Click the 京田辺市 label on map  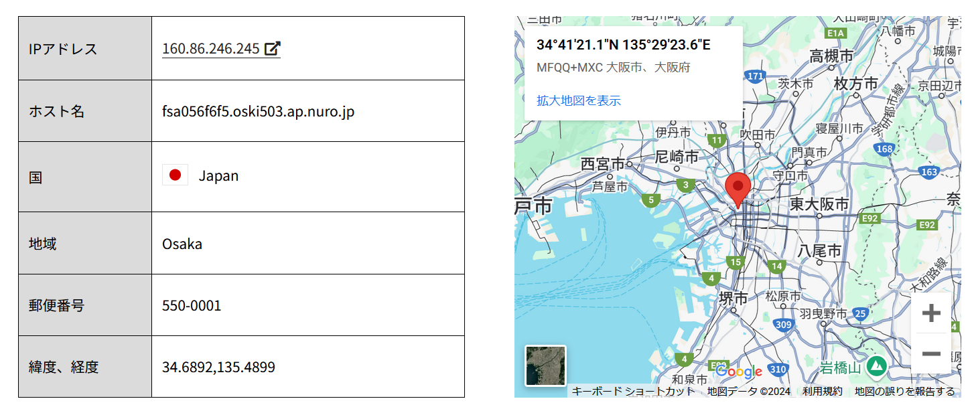(x=940, y=85)
